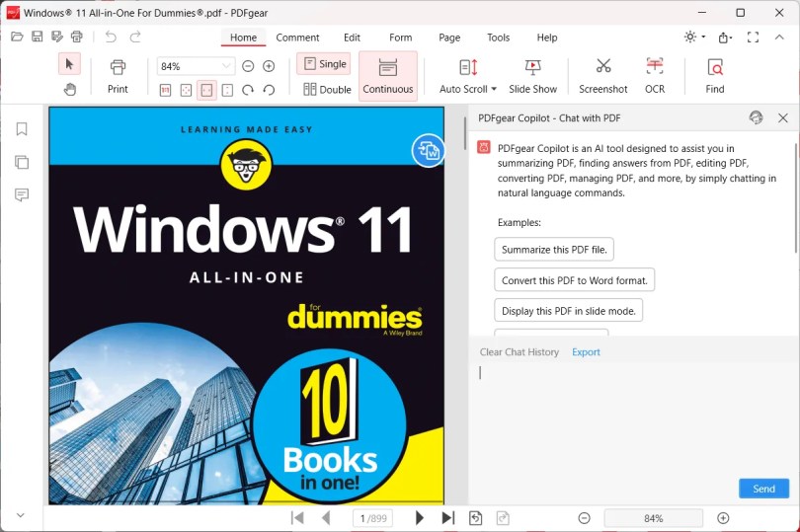Close the PDFgear Copilot panel

click(782, 117)
